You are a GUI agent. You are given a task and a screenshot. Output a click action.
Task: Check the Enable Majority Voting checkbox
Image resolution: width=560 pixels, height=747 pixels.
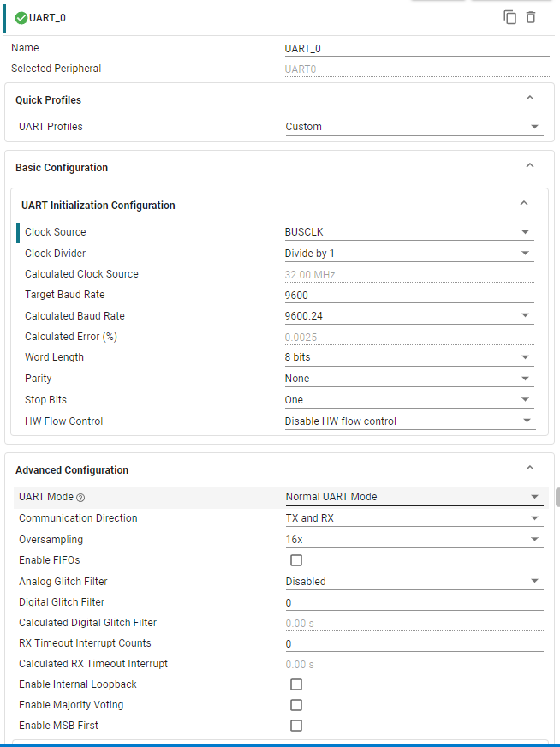pyautogui.click(x=296, y=705)
